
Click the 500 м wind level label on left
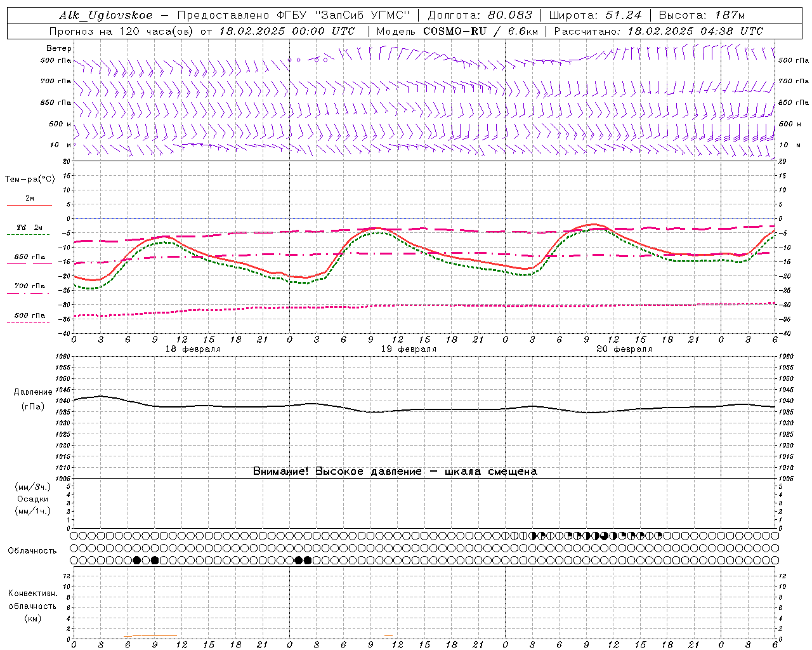click(x=61, y=124)
